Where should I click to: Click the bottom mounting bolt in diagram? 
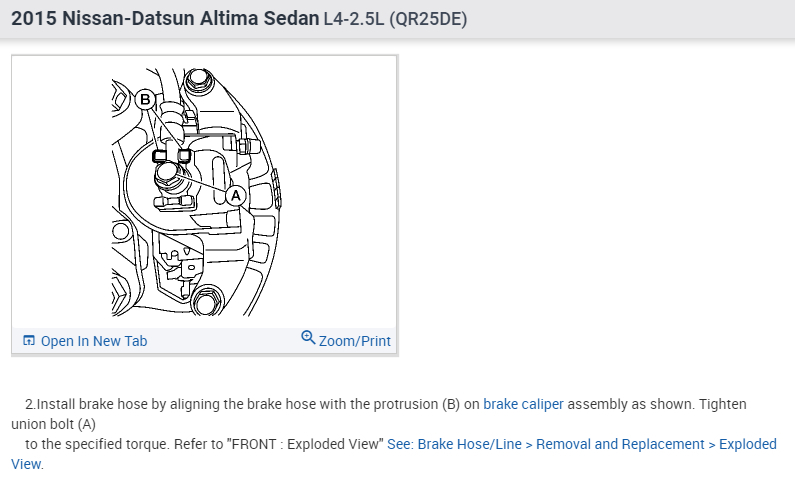click(207, 298)
